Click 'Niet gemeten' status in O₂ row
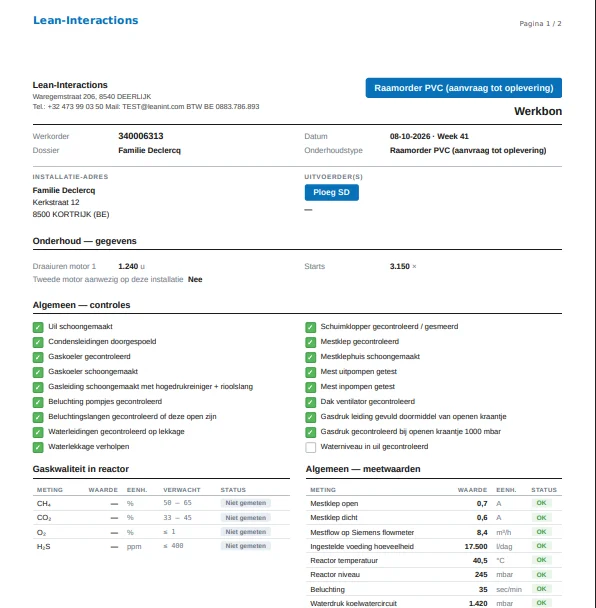This screenshot has height=608, width=596. click(246, 532)
